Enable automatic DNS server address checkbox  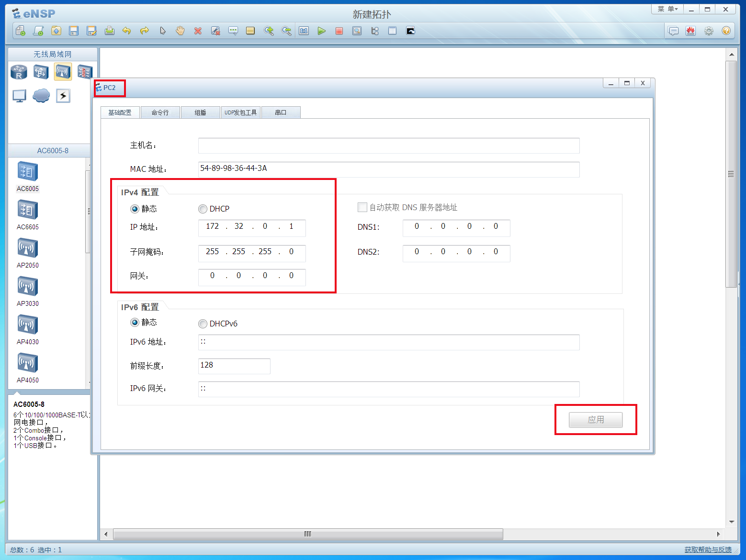pos(362,207)
